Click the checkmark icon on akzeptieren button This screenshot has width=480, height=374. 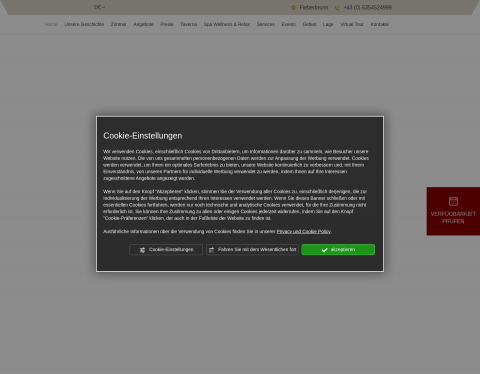[324, 250]
